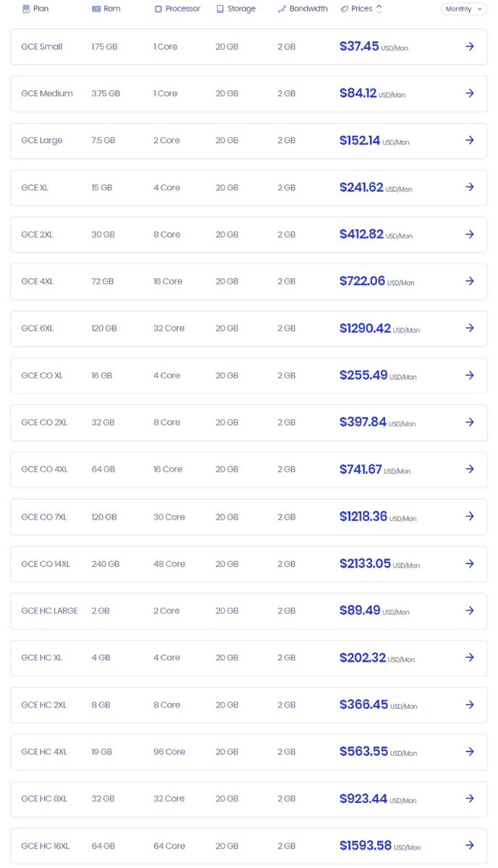Image resolution: width=498 pixels, height=868 pixels.
Task: Select the arrow on the GCE XL row
Action: coord(470,187)
